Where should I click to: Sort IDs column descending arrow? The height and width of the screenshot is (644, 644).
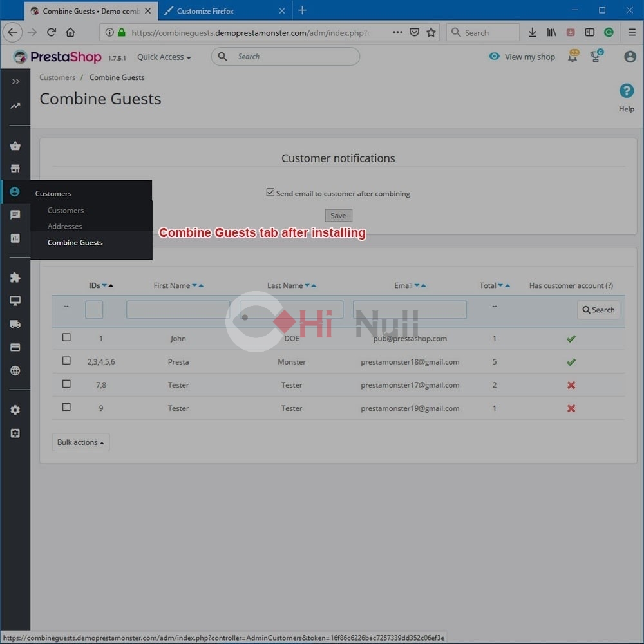[104, 285]
